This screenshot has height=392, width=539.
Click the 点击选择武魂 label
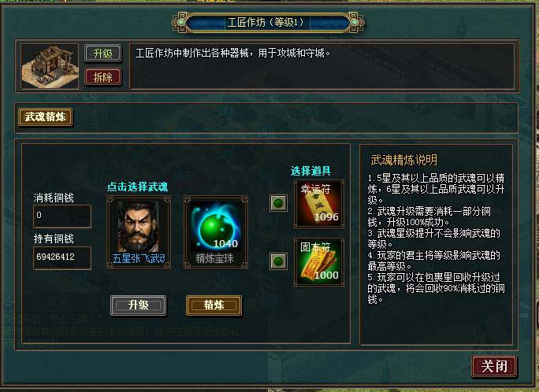[137, 187]
